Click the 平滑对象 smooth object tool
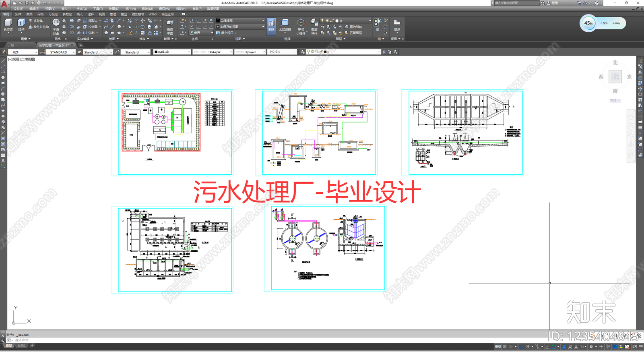This screenshot has height=352, width=644. 56,27
